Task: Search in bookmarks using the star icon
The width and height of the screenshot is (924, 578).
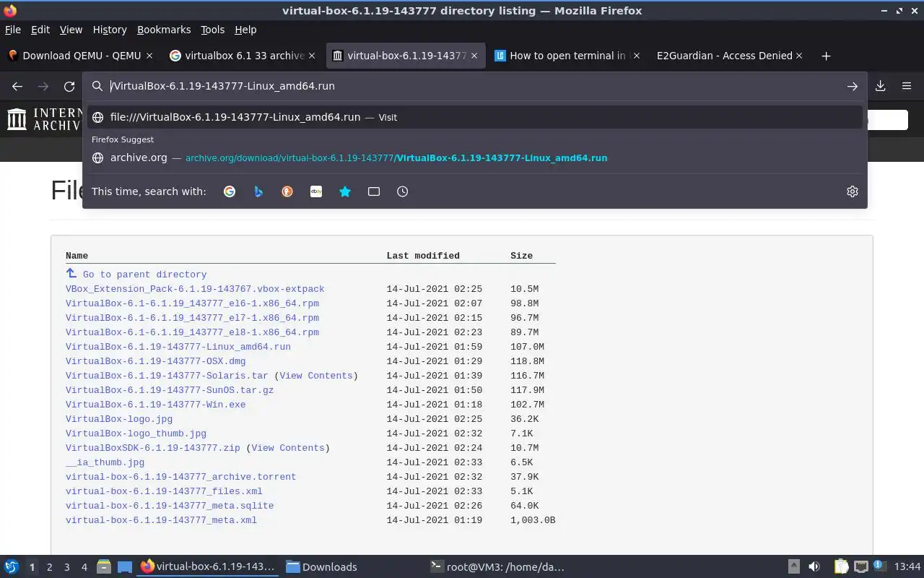Action: point(345,191)
